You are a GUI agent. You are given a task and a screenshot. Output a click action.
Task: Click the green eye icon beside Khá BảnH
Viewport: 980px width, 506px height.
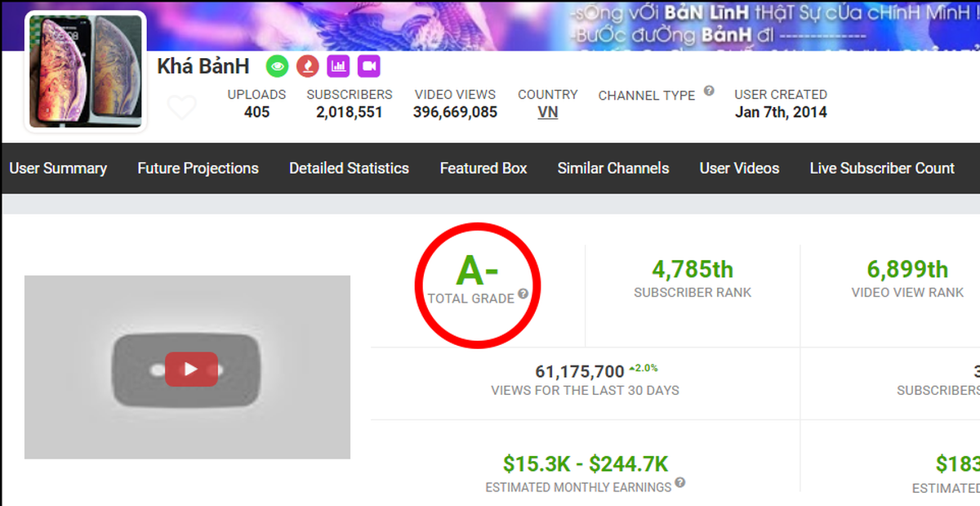pyautogui.click(x=278, y=66)
